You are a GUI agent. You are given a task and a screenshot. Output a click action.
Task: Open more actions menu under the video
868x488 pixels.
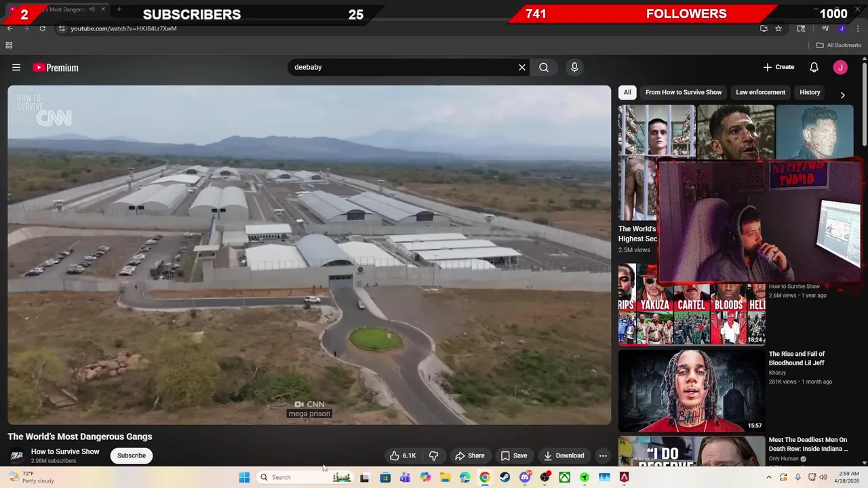click(603, 455)
